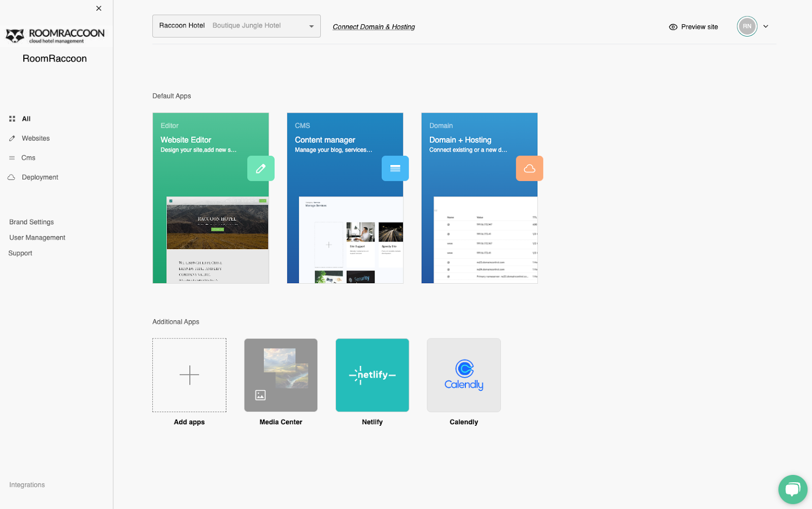812x509 pixels.
Task: Go to Deployment in the sidebar
Action: [40, 177]
